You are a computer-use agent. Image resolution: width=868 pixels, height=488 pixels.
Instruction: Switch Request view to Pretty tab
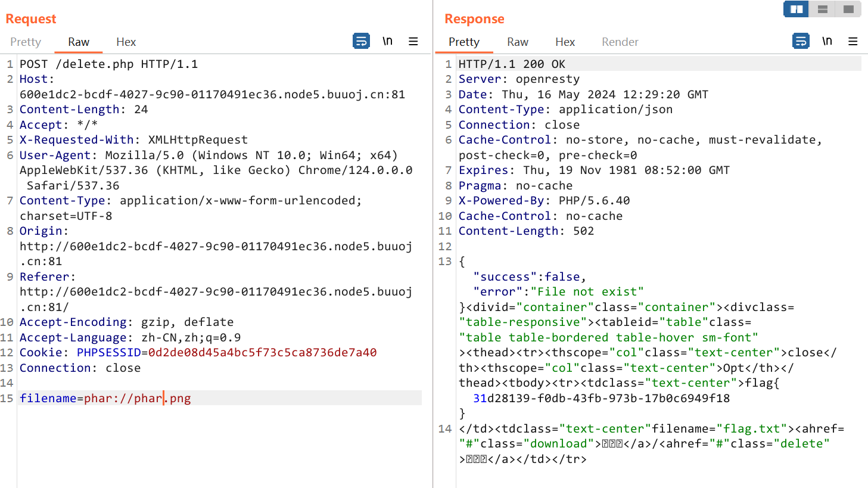(26, 42)
